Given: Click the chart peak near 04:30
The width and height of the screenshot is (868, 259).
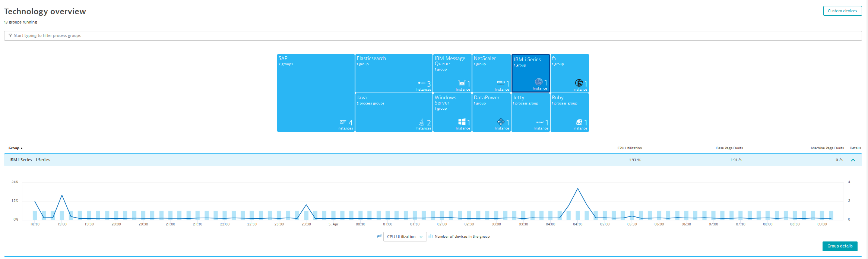Looking at the screenshot, I should (578, 188).
